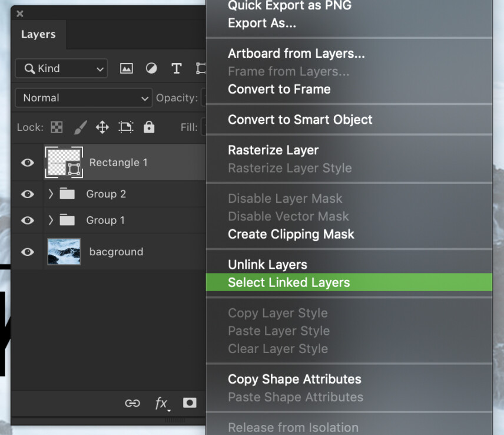Click the add layer mask icon

(x=189, y=403)
